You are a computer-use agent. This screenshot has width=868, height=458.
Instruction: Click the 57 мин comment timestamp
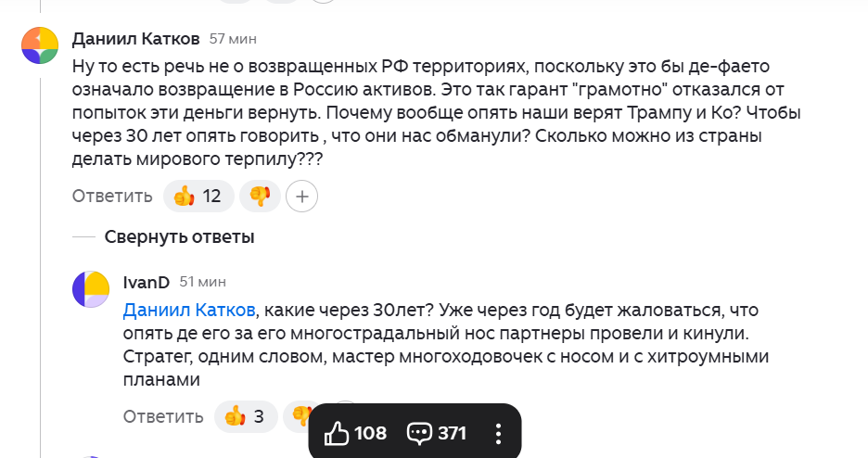click(x=233, y=39)
